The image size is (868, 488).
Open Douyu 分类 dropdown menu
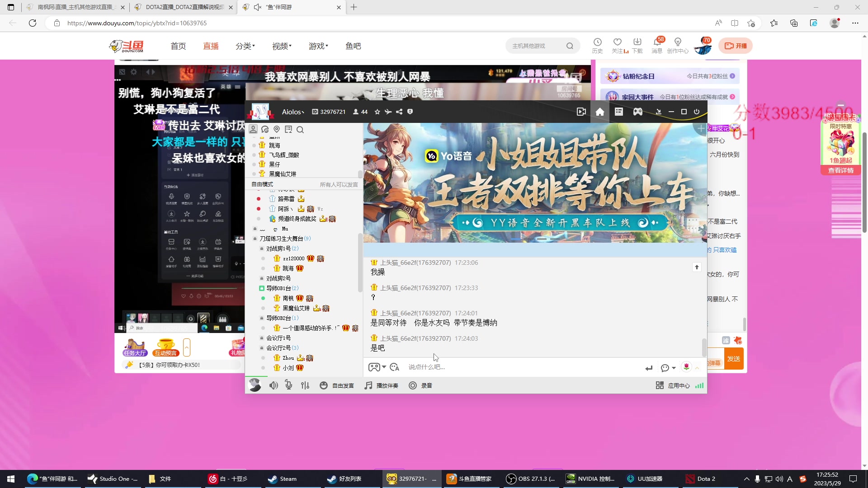click(x=245, y=46)
